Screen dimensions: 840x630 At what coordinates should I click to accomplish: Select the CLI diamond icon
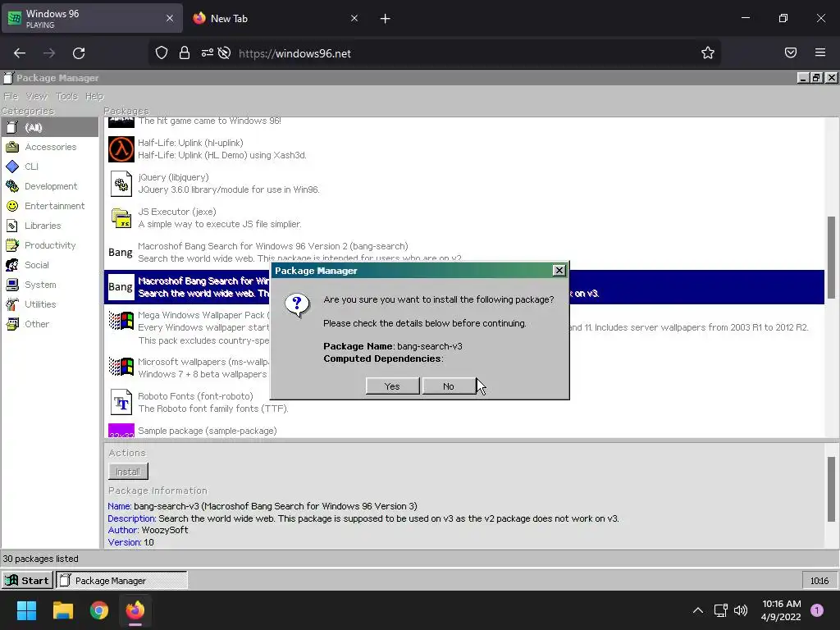(x=11, y=167)
